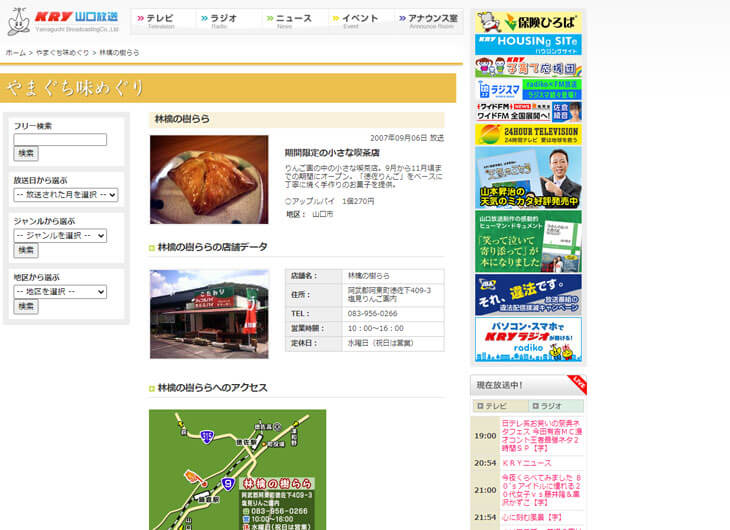Switch to テレビ tab in 現在放送中
The image size is (730, 530).
click(x=500, y=406)
